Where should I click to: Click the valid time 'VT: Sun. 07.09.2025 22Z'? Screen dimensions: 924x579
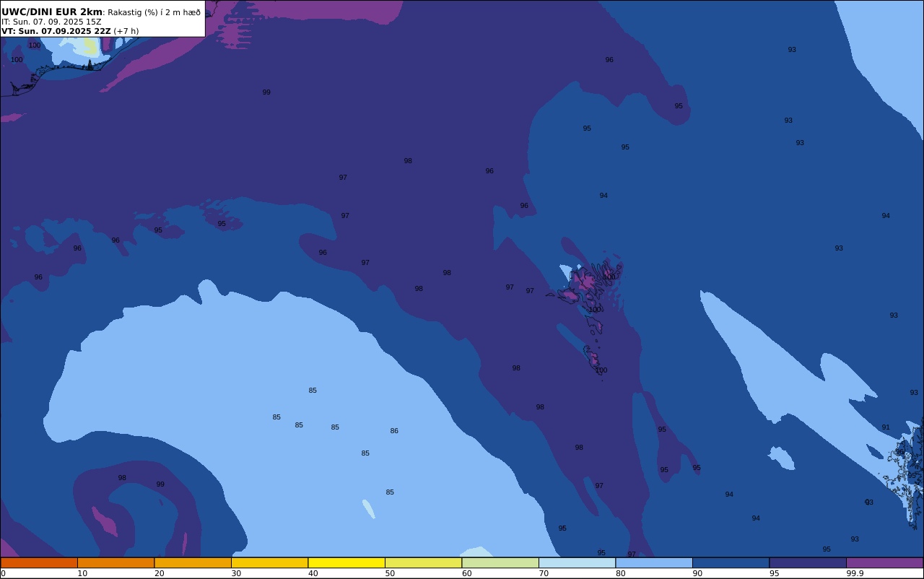click(56, 31)
